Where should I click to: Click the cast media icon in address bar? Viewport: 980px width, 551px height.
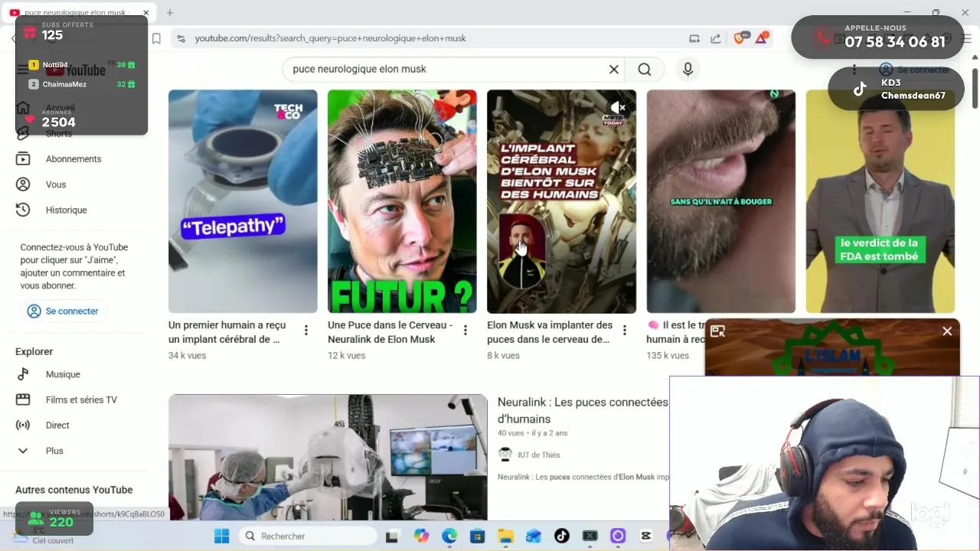(x=694, y=38)
